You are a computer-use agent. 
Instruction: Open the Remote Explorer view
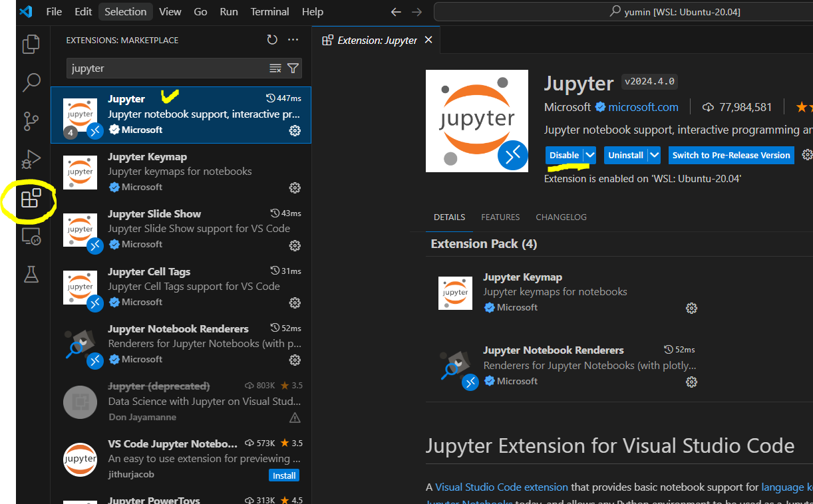click(31, 236)
